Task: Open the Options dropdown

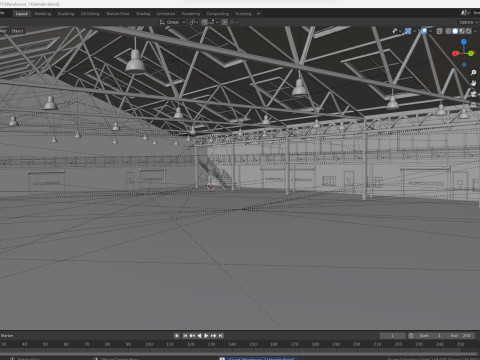Action: pyautogui.click(x=468, y=22)
